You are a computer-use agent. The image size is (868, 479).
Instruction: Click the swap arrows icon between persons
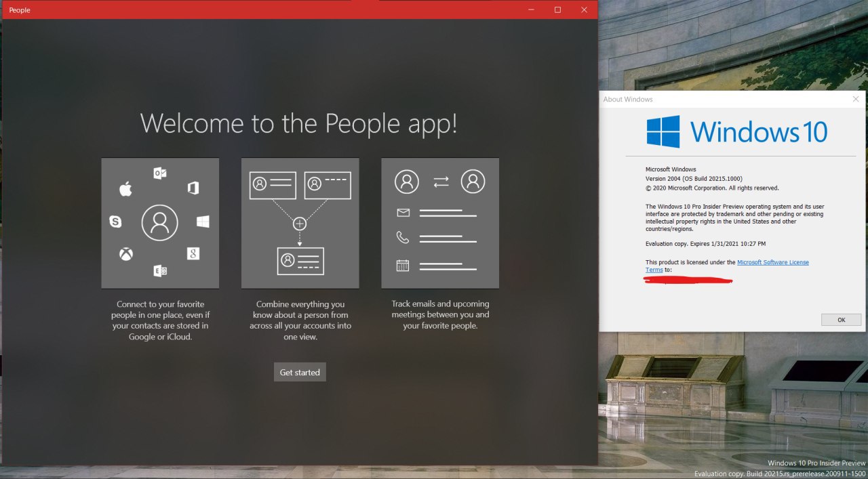coord(441,182)
